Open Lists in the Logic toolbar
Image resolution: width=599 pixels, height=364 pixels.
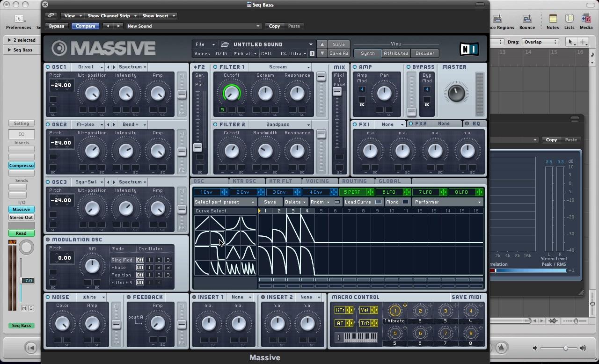(570, 22)
